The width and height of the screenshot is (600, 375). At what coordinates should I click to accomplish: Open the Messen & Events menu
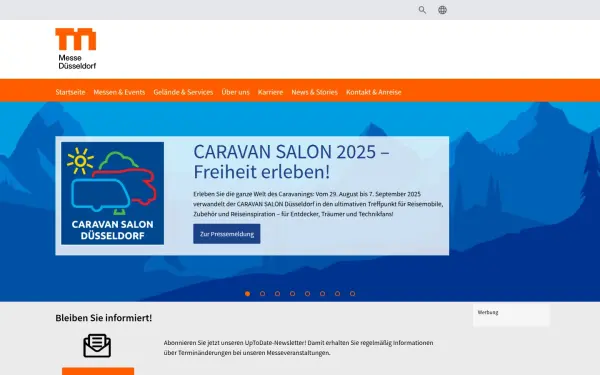(x=119, y=92)
